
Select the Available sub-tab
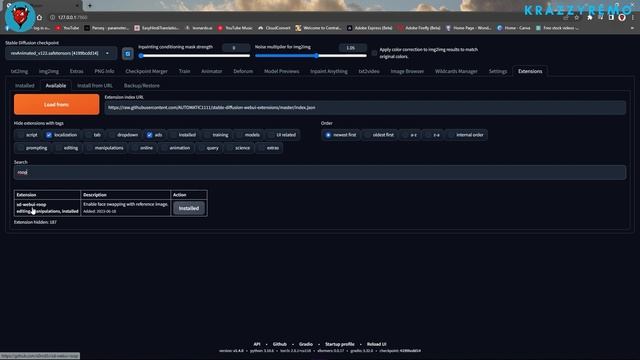click(x=56, y=86)
